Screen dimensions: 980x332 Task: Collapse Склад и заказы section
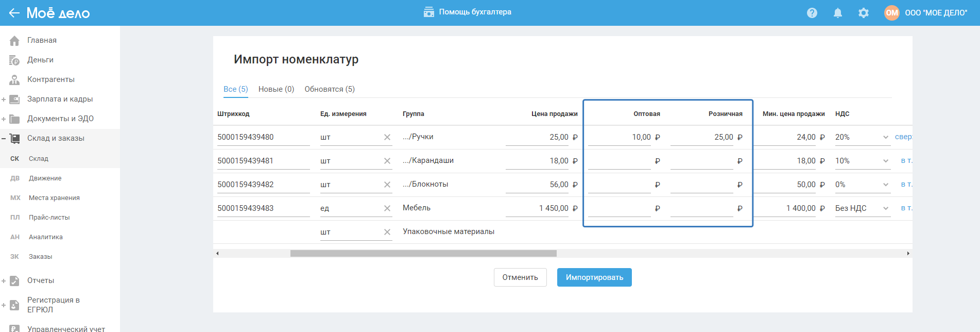[4, 139]
